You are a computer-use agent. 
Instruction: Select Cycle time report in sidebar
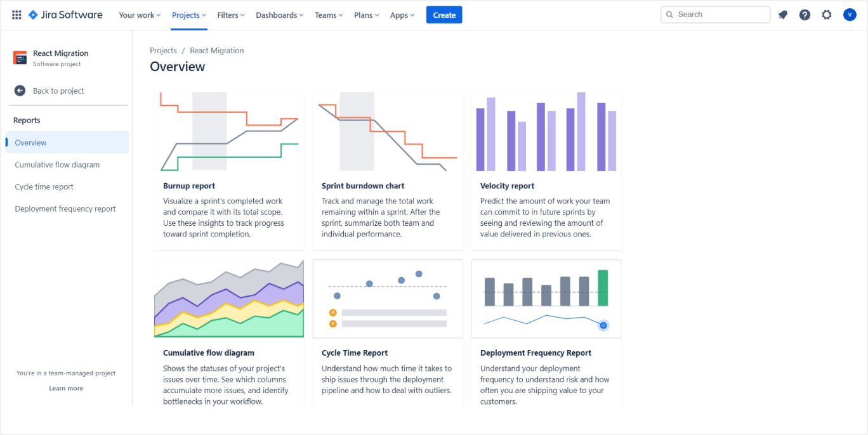point(44,187)
